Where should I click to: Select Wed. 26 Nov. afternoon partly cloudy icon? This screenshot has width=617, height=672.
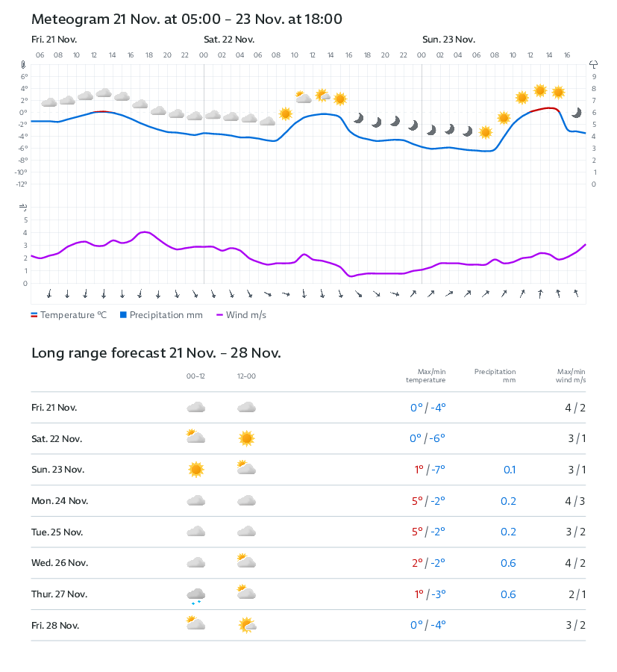tap(246, 562)
